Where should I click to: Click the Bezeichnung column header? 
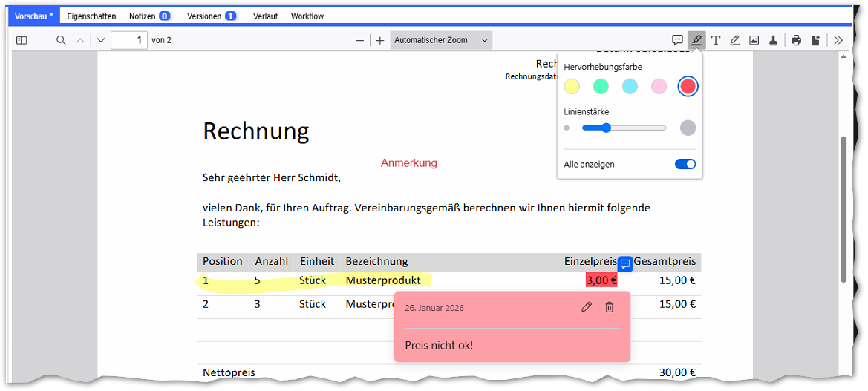pyautogui.click(x=376, y=262)
